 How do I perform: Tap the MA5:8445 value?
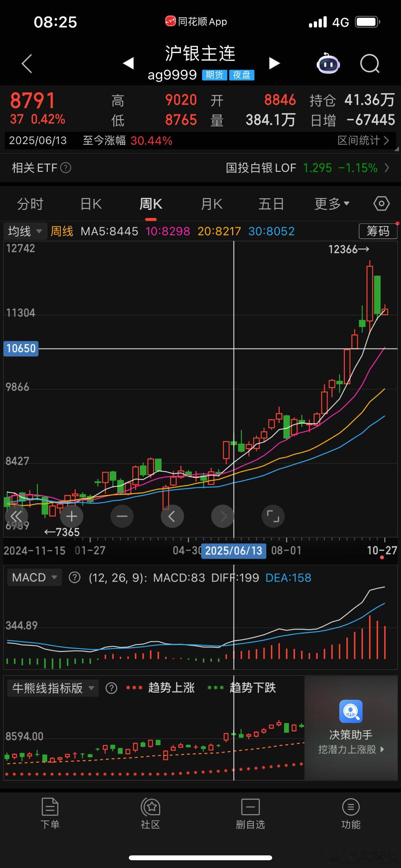pos(110,231)
